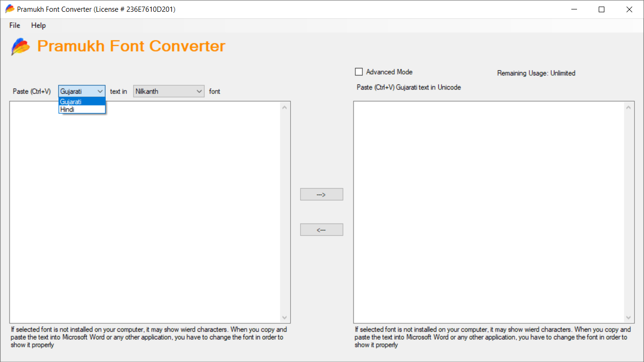This screenshot has width=644, height=362.
Task: Click the left text area scroll-down arrow
Action: [x=284, y=318]
